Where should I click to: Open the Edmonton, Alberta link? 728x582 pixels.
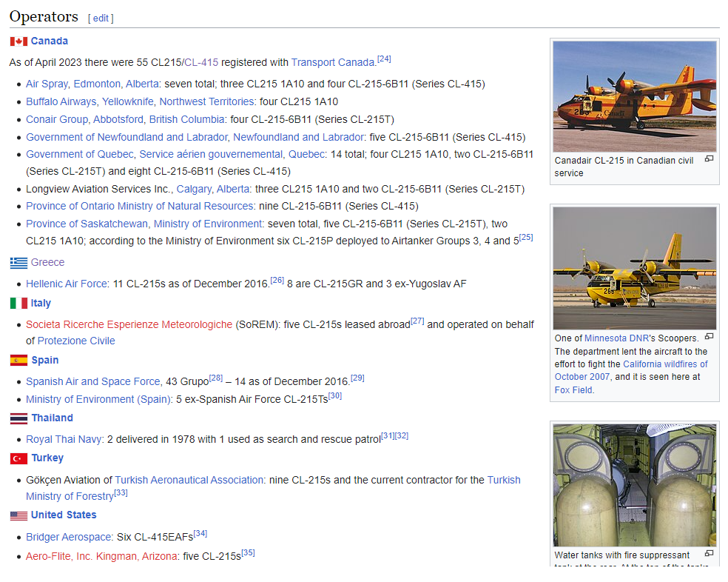click(x=116, y=84)
